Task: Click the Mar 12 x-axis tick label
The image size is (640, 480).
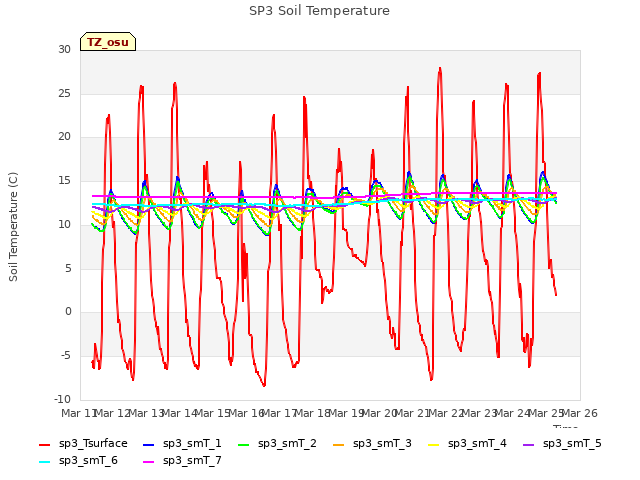Action: pyautogui.click(x=112, y=413)
